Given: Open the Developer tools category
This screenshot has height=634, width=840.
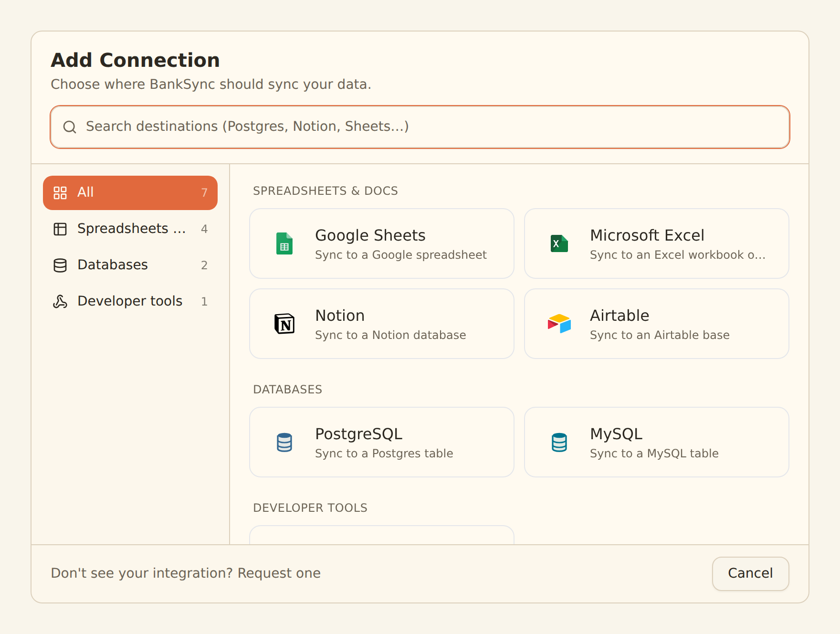Looking at the screenshot, I should coord(130,302).
